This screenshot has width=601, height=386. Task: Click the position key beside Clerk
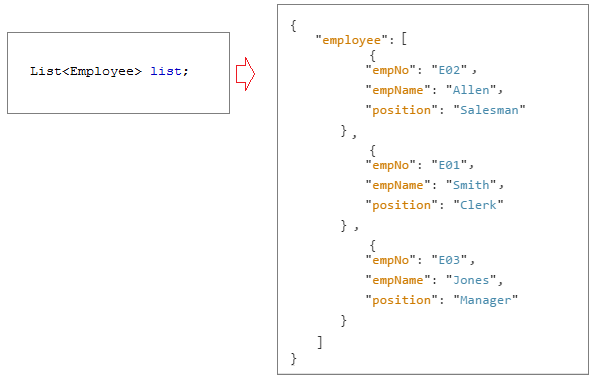(x=401, y=205)
